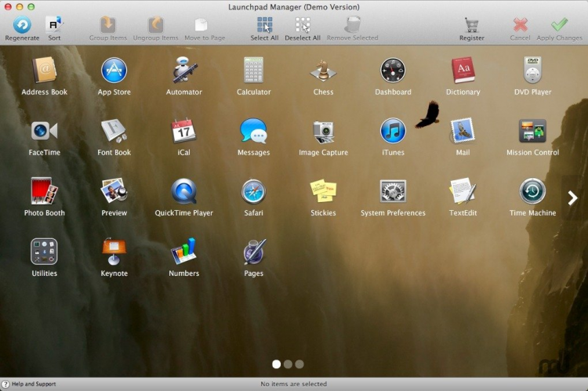Viewport: 588px width, 391px height.
Task: Select the Mail stamp icon
Action: pyautogui.click(x=463, y=131)
